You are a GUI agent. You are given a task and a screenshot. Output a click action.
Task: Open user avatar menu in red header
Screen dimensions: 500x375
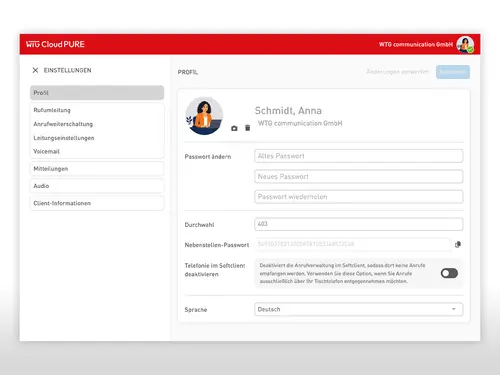click(465, 44)
